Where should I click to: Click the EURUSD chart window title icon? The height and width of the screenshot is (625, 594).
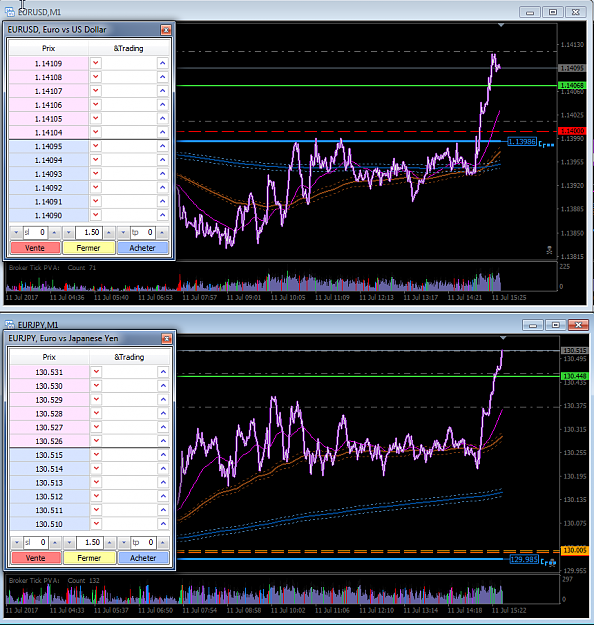pyautogui.click(x=10, y=12)
